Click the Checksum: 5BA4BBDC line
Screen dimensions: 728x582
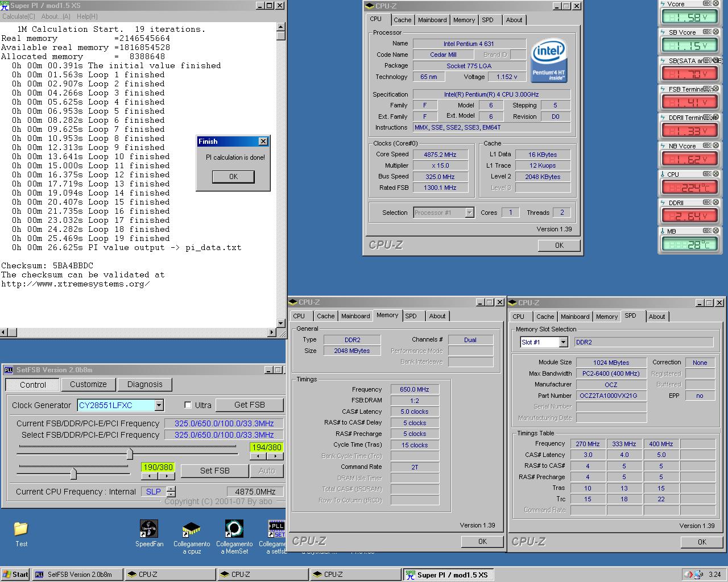(x=47, y=265)
